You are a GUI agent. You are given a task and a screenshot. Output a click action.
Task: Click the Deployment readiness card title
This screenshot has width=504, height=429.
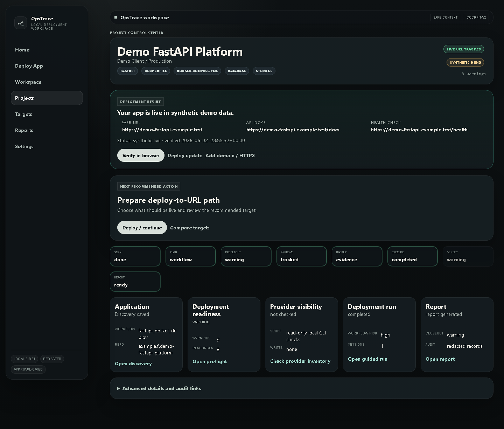[x=211, y=310]
